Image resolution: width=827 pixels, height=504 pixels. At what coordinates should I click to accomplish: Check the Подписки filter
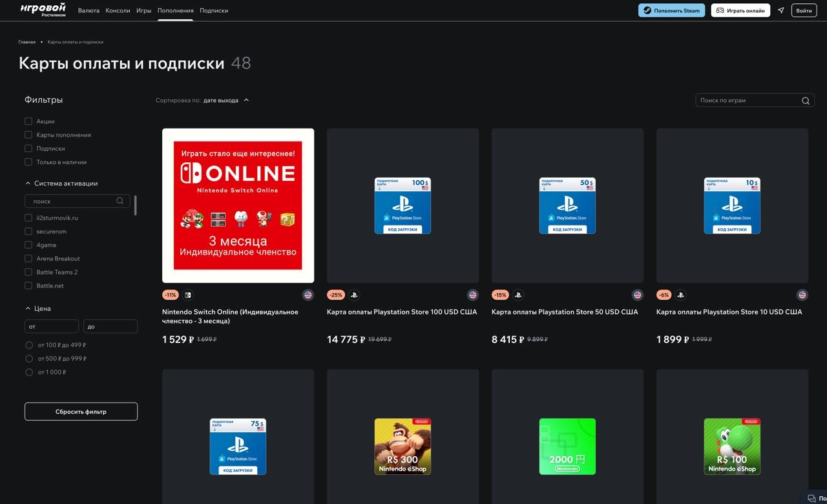28,148
